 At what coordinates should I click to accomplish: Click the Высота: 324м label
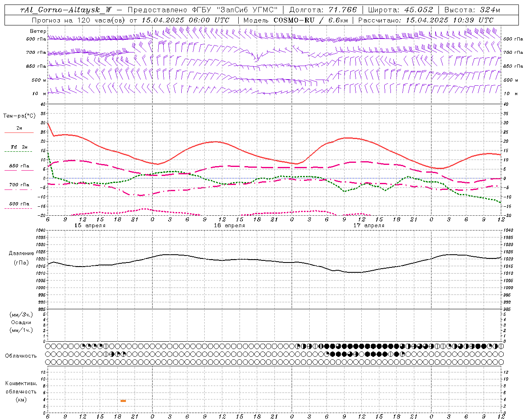472,10
